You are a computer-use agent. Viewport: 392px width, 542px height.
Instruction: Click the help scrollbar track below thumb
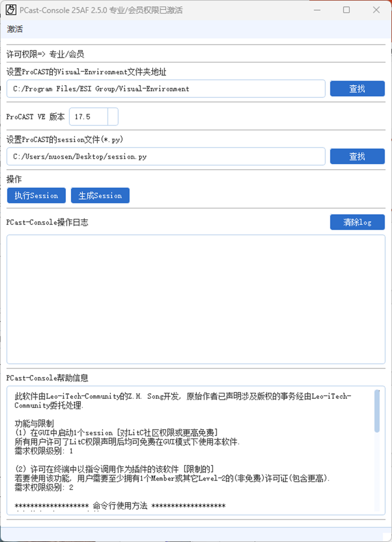pos(377,472)
